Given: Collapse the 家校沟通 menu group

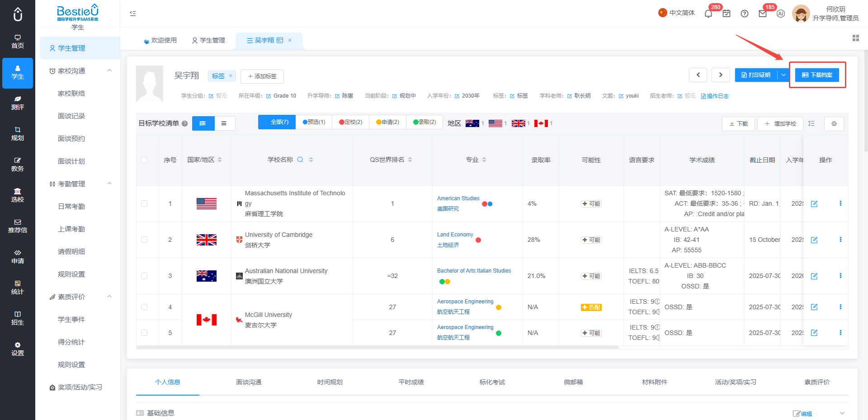Looking at the screenshot, I should [109, 71].
